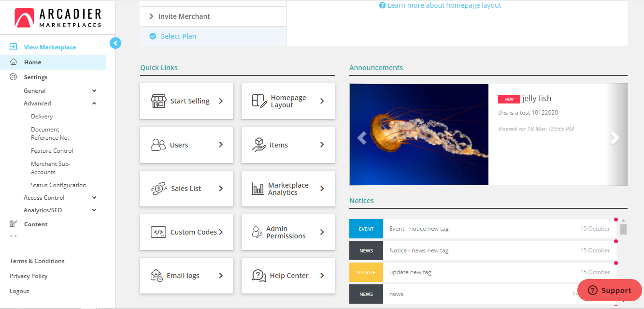Select the Select Plan step

(213, 36)
